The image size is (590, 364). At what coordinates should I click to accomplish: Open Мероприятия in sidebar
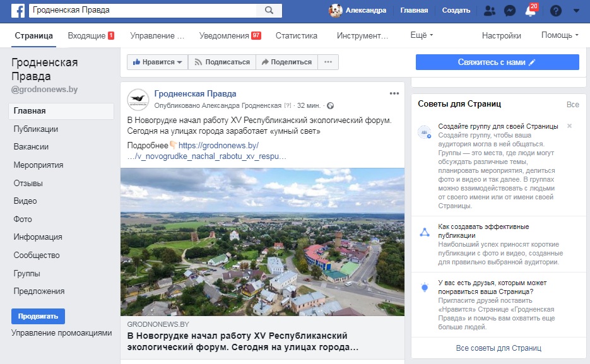pyautogui.click(x=38, y=165)
